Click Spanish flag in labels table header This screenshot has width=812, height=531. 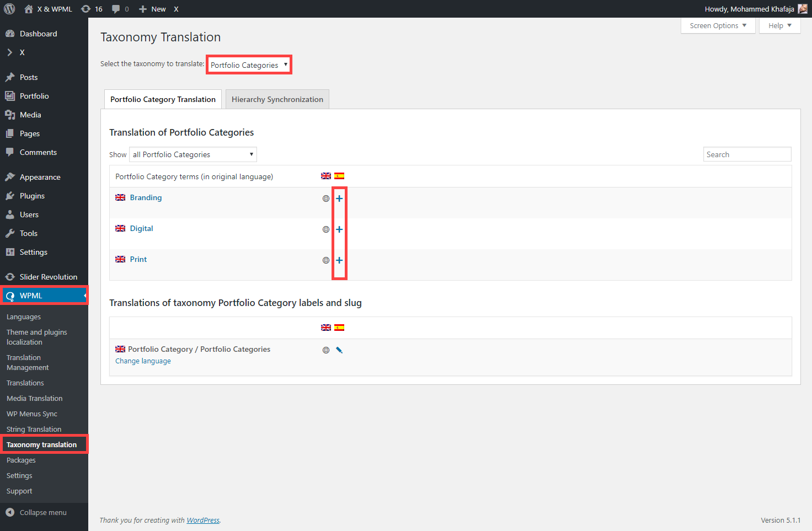pos(339,328)
